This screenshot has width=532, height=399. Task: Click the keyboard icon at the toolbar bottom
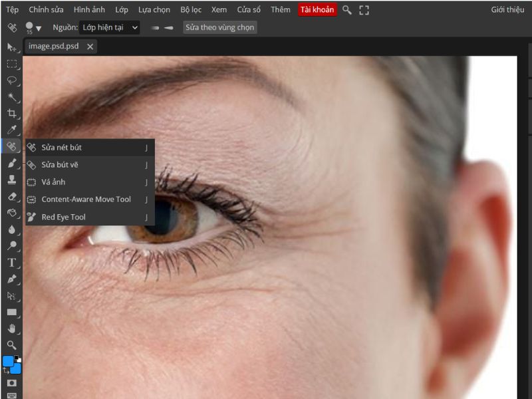11,396
